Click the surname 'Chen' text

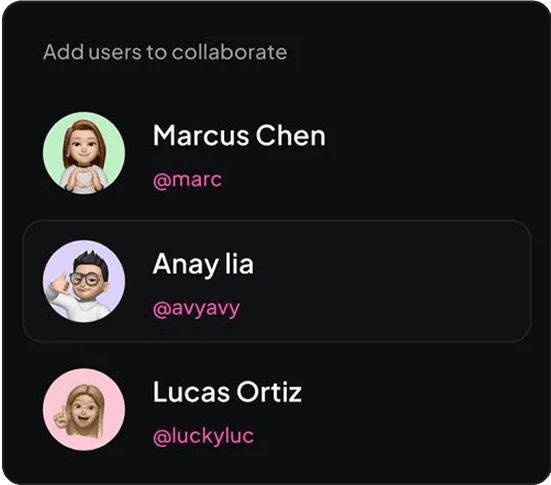pos(291,136)
